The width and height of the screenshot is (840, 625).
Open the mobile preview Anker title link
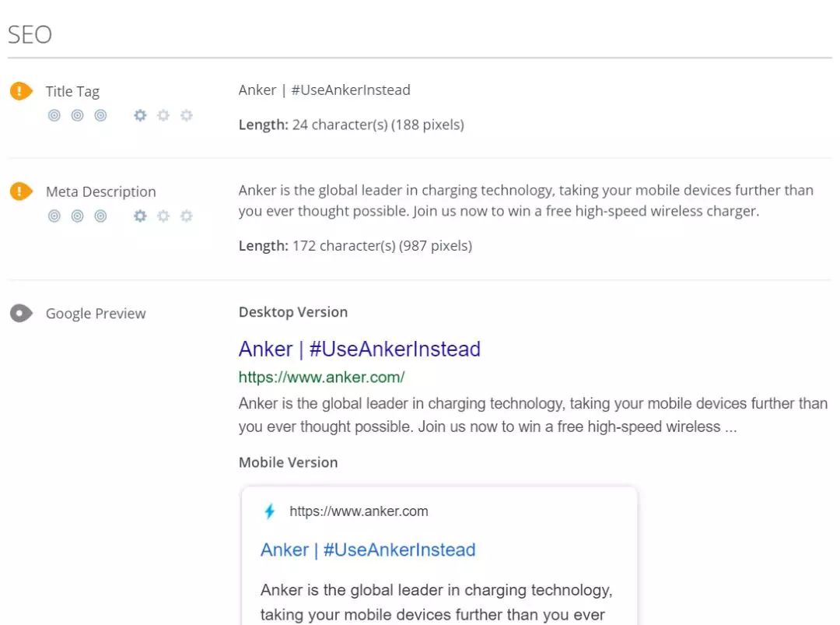pos(368,550)
